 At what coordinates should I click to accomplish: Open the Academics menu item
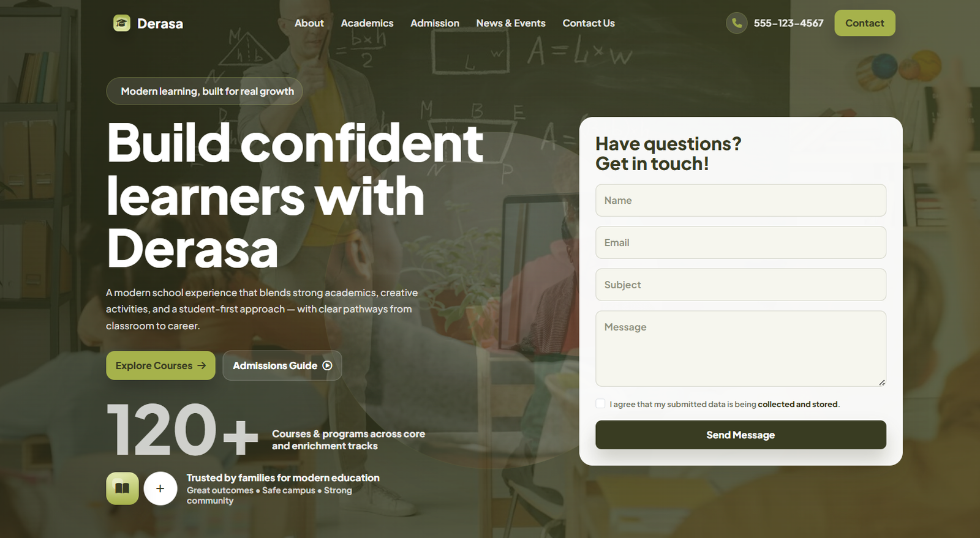[x=367, y=23]
